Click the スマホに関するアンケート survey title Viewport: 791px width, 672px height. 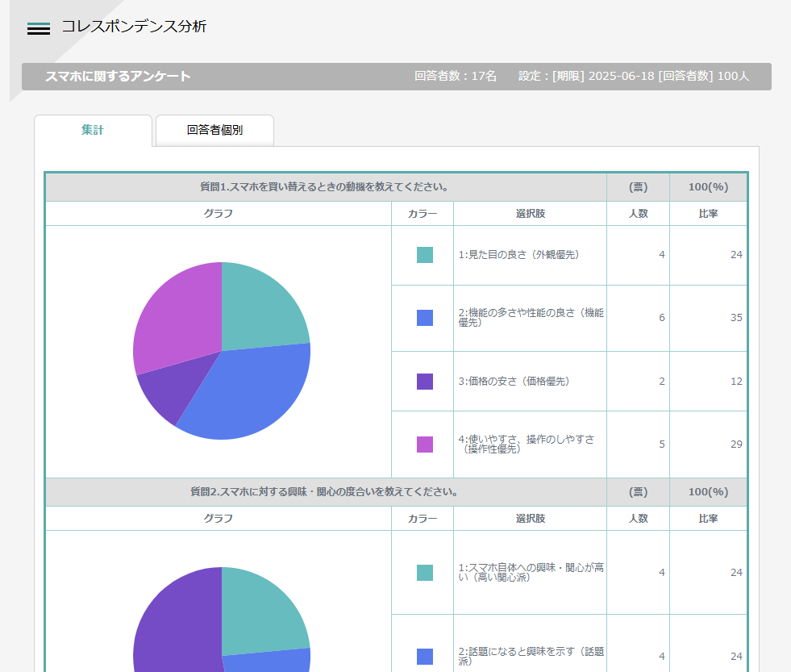point(118,77)
